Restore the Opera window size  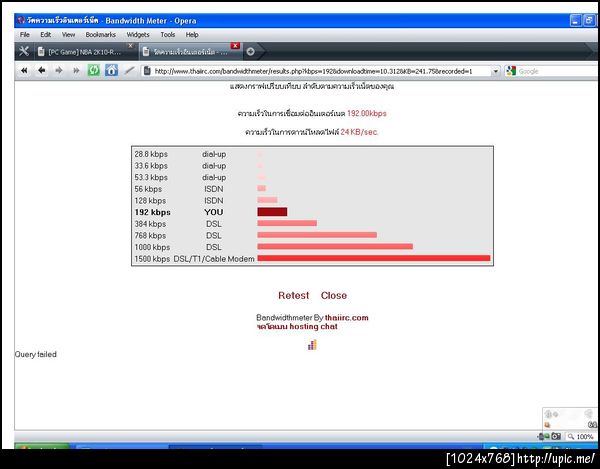pyautogui.click(x=589, y=20)
